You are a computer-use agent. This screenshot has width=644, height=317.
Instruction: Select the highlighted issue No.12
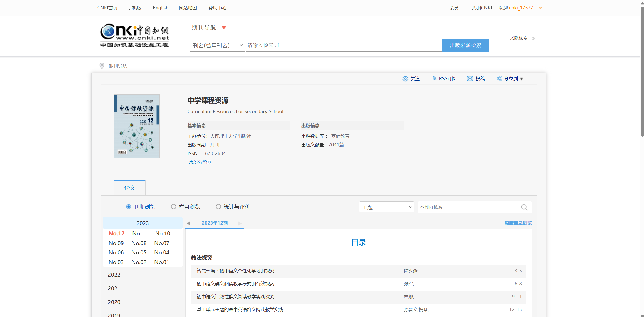[x=117, y=234]
